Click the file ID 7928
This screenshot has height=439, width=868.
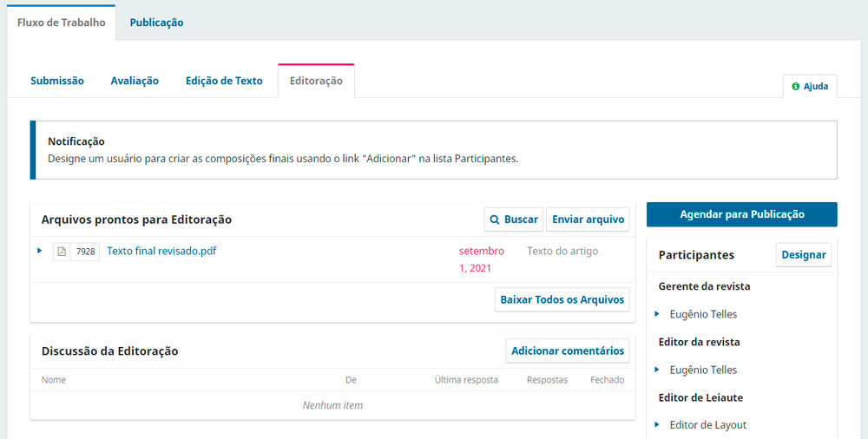click(85, 252)
